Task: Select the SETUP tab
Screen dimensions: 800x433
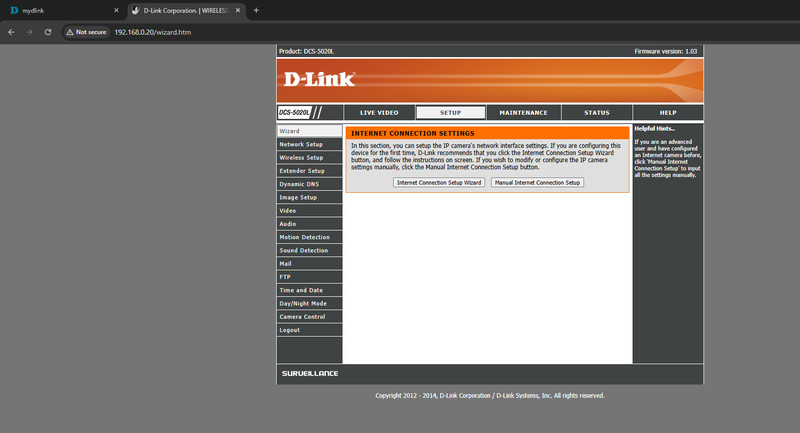Action: (x=451, y=113)
